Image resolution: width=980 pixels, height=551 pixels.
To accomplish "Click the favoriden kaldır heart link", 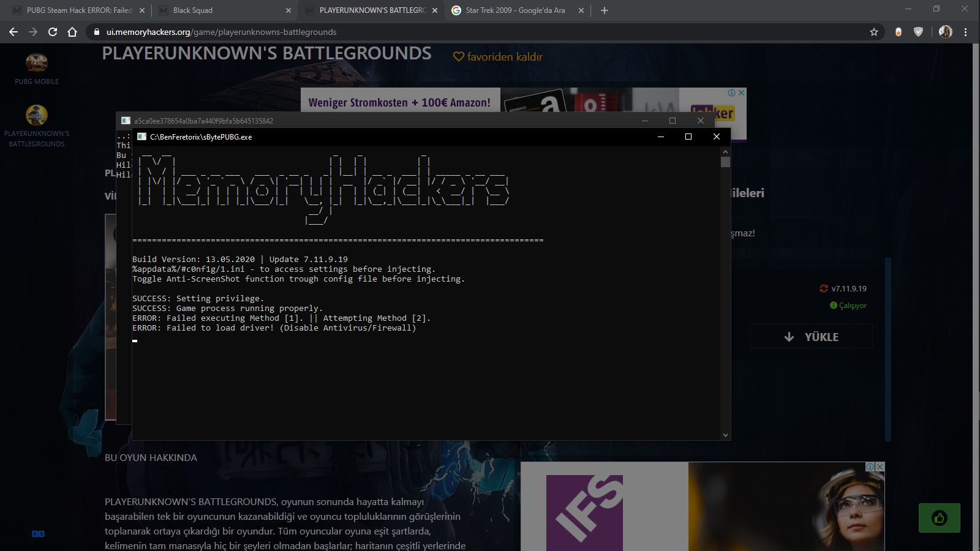I will click(498, 57).
